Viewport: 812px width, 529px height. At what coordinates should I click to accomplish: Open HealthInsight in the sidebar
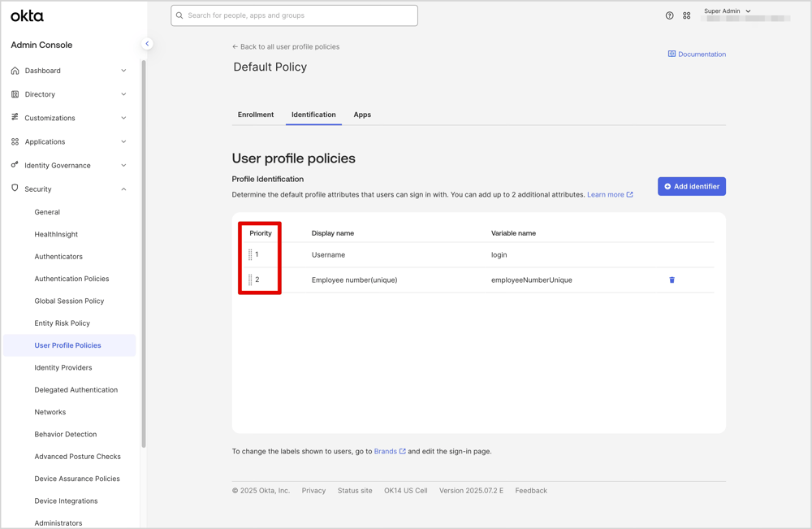tap(56, 234)
